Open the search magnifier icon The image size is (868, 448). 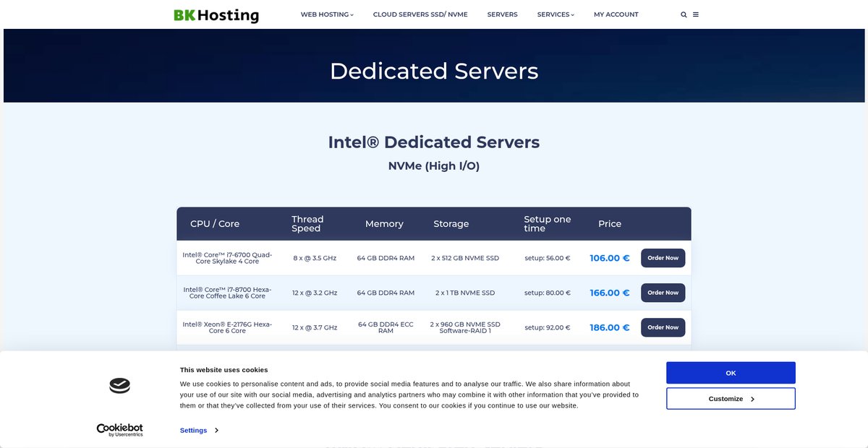pos(684,14)
